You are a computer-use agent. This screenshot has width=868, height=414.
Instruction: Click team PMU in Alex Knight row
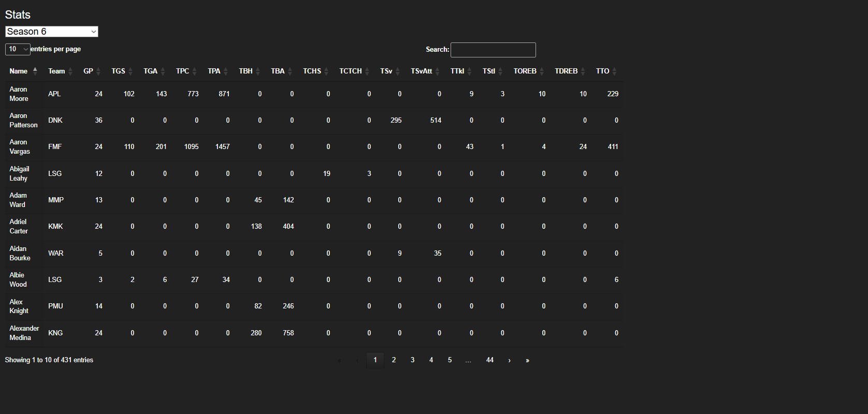coord(55,306)
